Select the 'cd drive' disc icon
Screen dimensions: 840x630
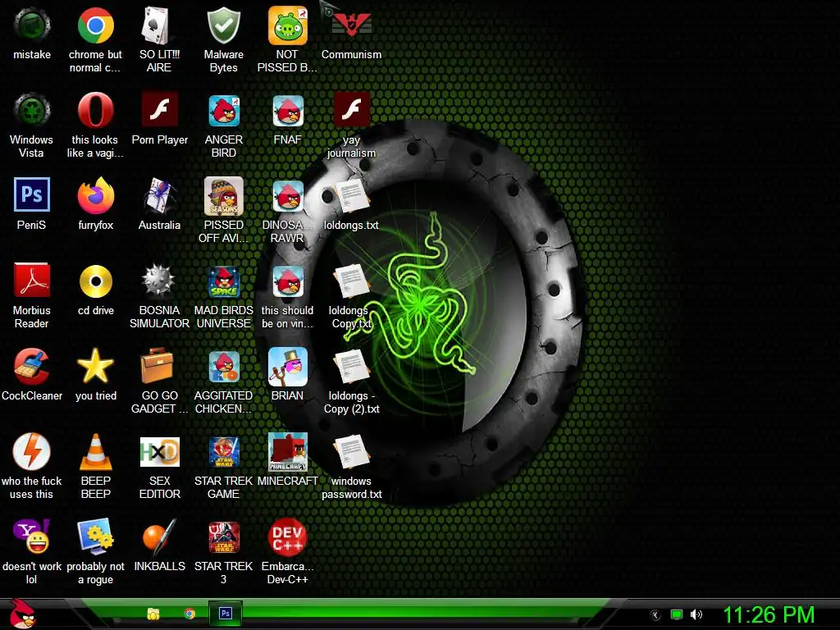pos(95,281)
